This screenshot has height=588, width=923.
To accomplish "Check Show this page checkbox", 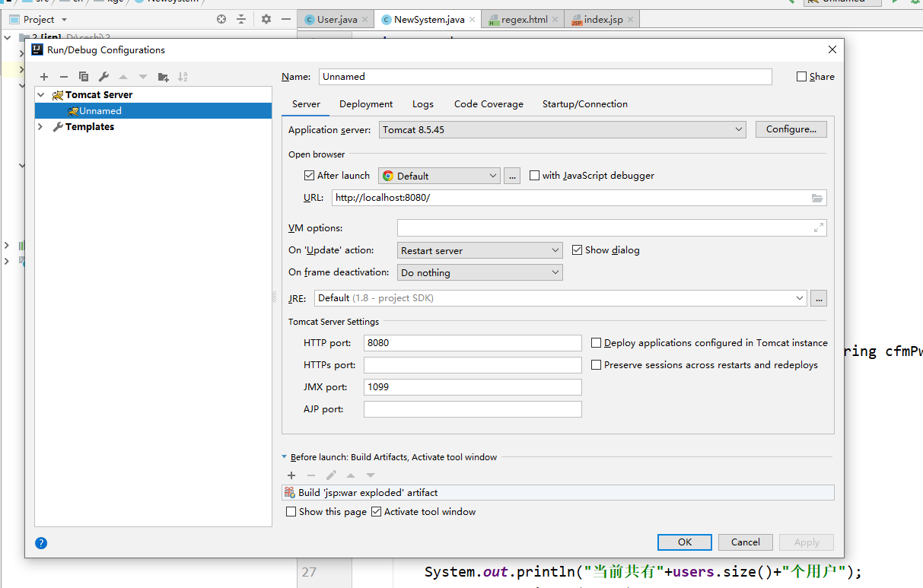I will pos(291,512).
